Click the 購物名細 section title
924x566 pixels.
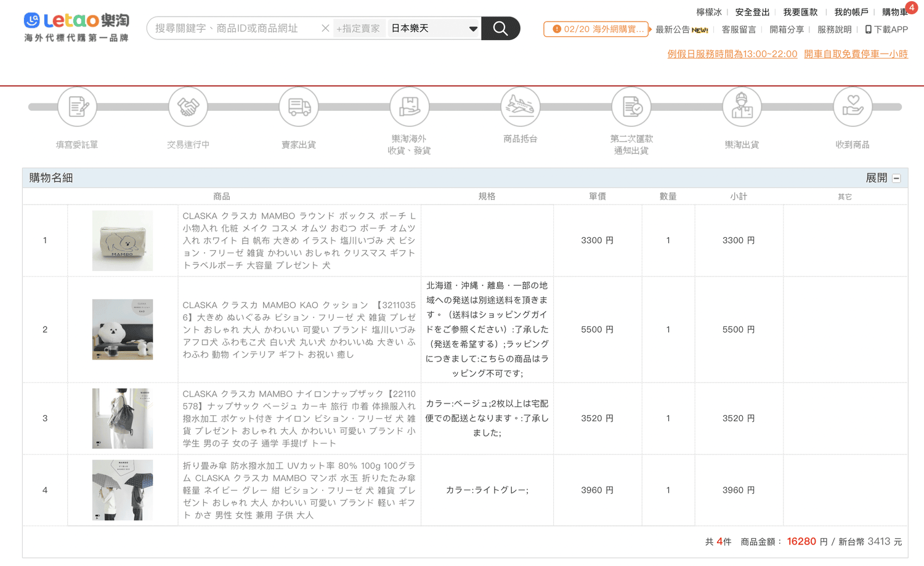[x=51, y=178]
